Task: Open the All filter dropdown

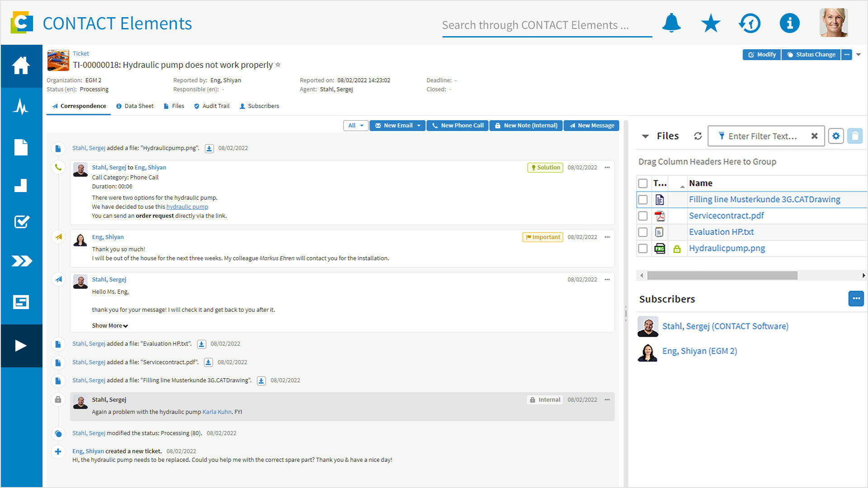Action: point(356,126)
